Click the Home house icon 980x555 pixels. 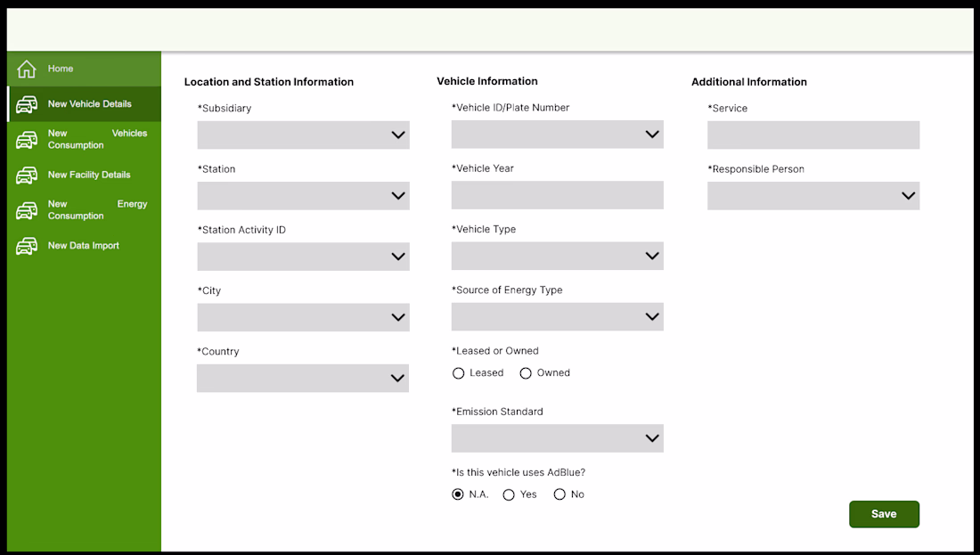click(x=27, y=69)
